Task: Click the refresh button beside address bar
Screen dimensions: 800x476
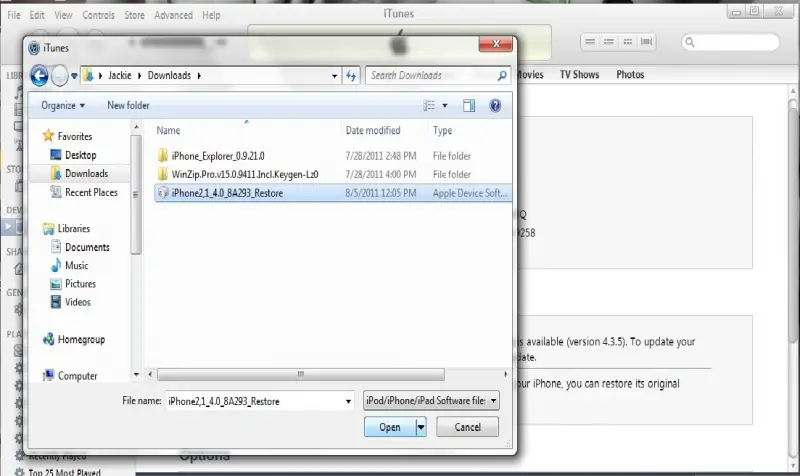Action: (351, 76)
